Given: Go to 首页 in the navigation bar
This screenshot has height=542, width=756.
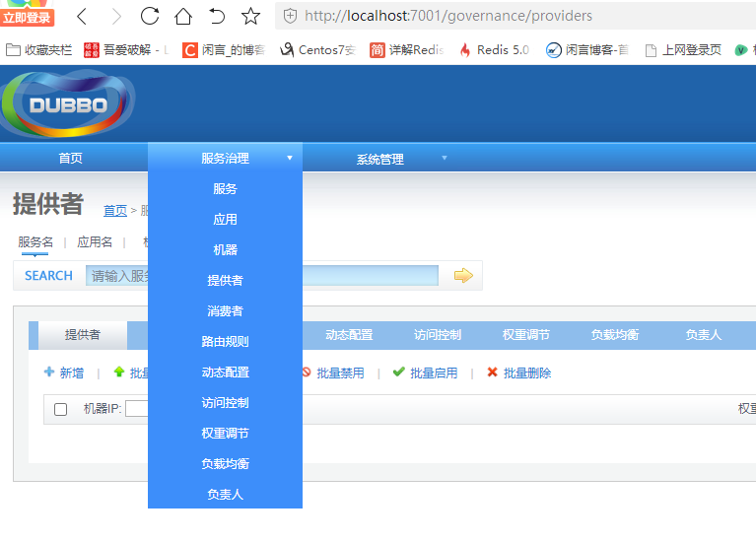Looking at the screenshot, I should [70, 158].
